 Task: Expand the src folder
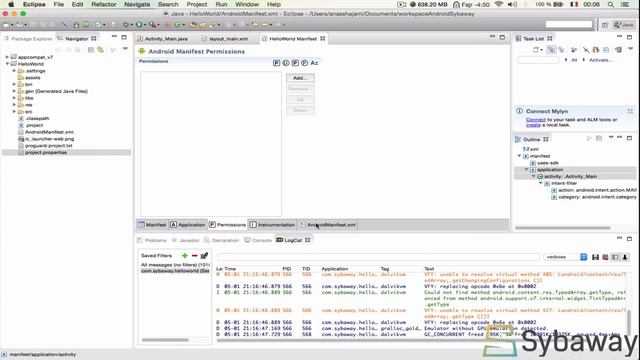(x=14, y=111)
